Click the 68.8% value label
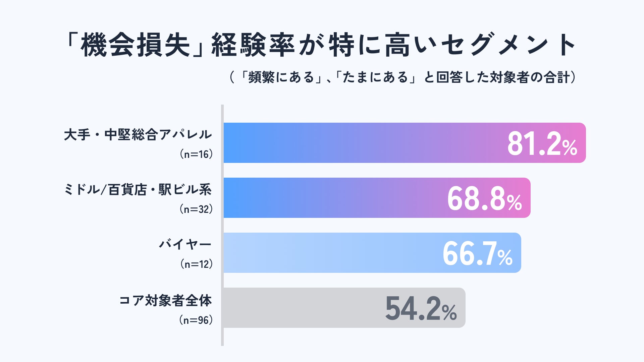This screenshot has width=644, height=362. click(x=484, y=199)
